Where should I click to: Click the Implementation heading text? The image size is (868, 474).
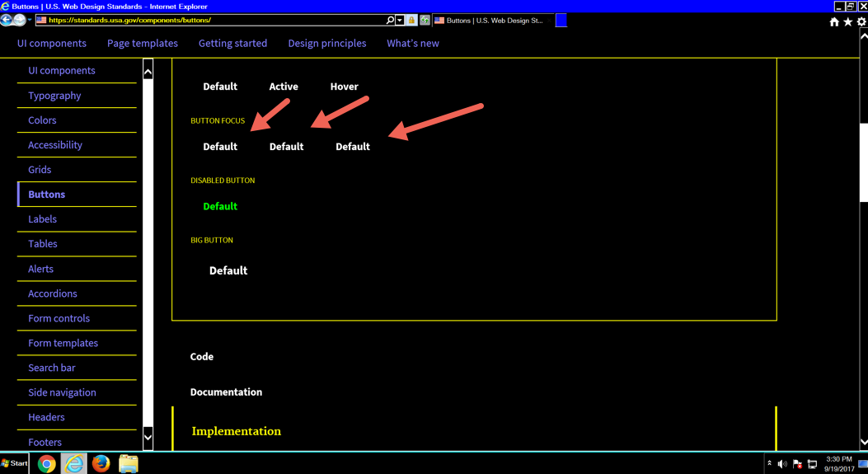click(x=237, y=431)
